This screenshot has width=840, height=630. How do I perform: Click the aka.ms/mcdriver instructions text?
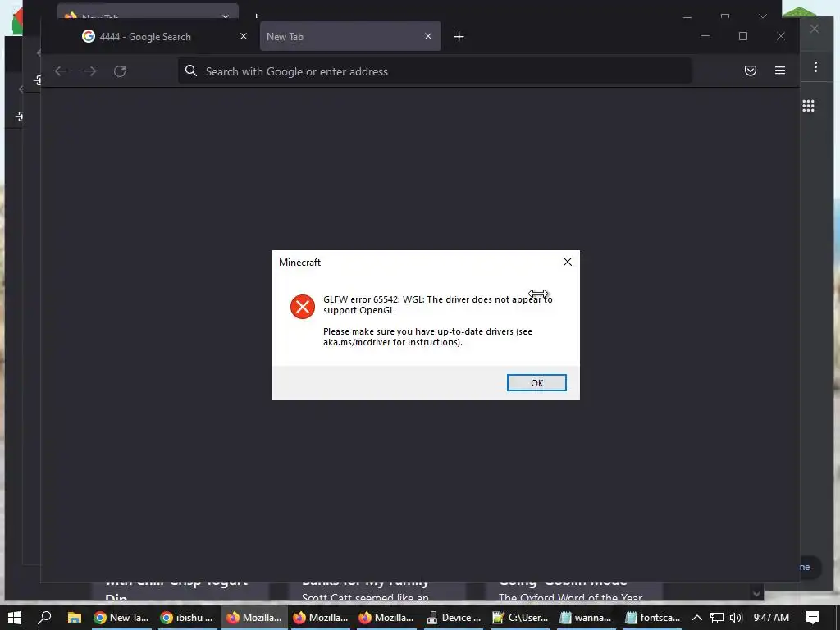(427, 336)
